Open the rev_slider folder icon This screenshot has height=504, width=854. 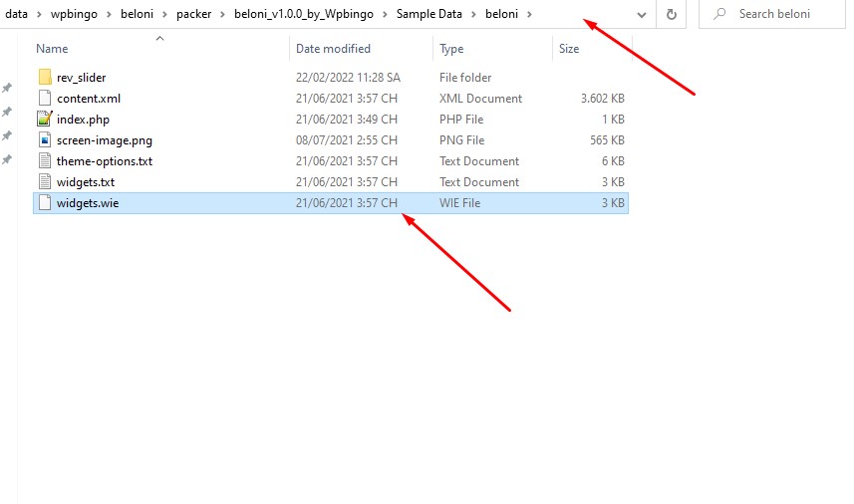click(x=45, y=78)
